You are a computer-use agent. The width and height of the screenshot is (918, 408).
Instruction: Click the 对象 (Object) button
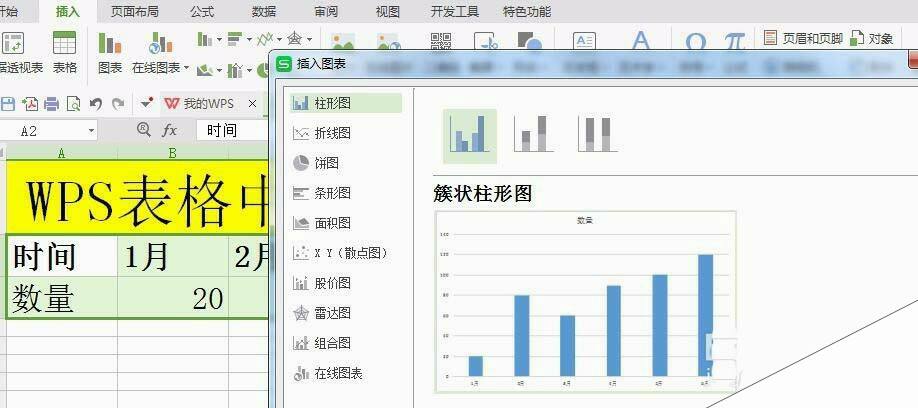(x=871, y=39)
